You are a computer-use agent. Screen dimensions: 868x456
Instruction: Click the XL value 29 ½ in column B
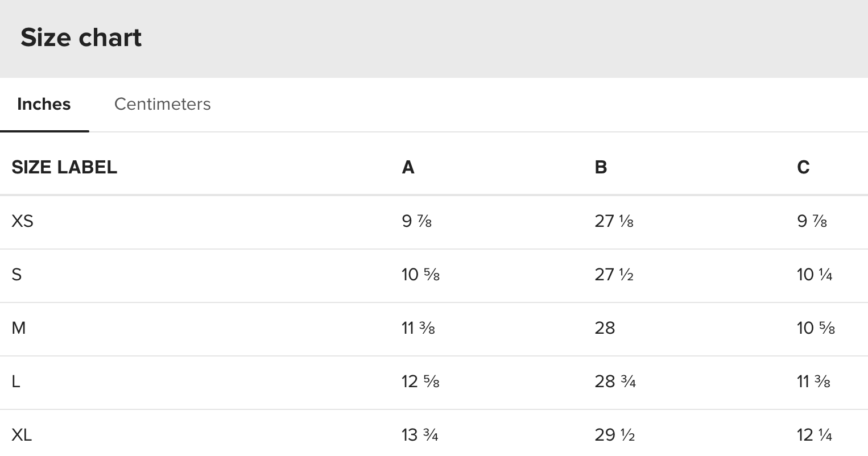[x=614, y=435]
